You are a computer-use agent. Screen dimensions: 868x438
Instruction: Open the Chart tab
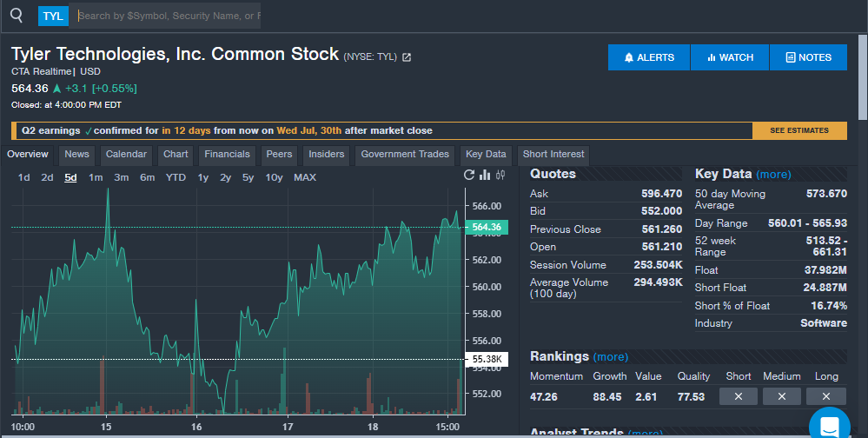pyautogui.click(x=176, y=155)
